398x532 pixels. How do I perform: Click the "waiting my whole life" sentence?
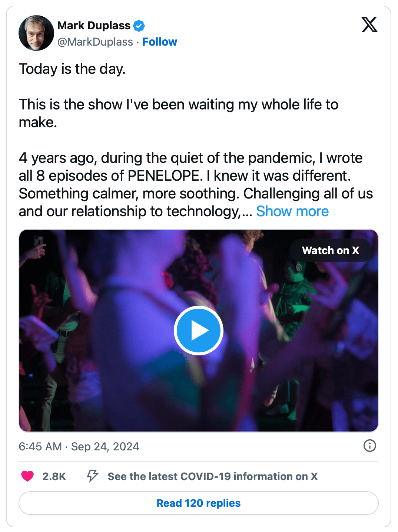click(x=178, y=105)
